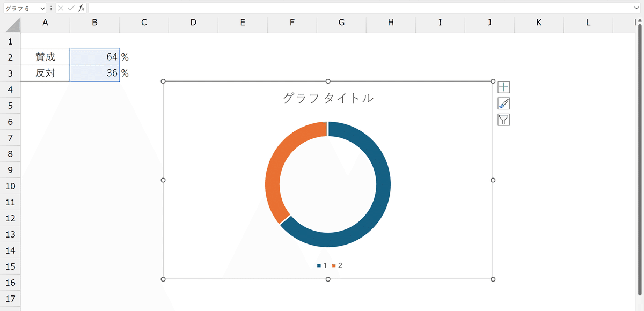The width and height of the screenshot is (644, 311).
Task: Open the Chart Filters funnel button
Action: (503, 120)
